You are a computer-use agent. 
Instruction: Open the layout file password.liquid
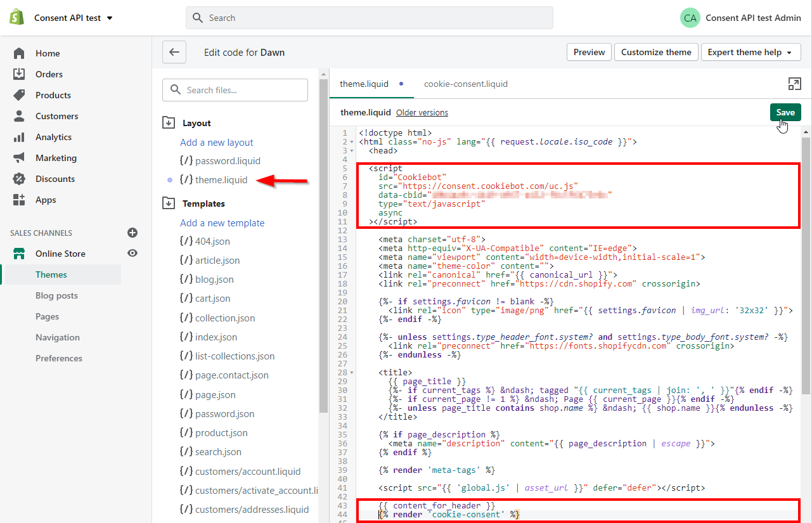(220, 161)
